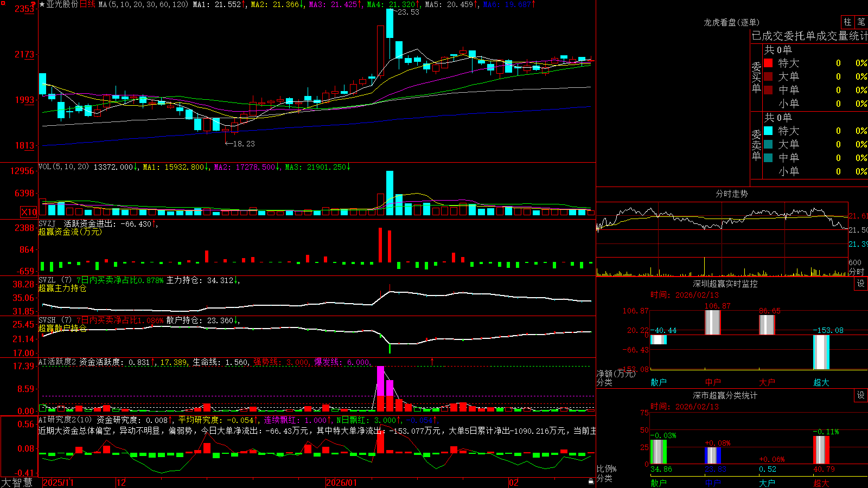Click the X10 volume scale box
The image size is (868, 488).
tap(29, 212)
